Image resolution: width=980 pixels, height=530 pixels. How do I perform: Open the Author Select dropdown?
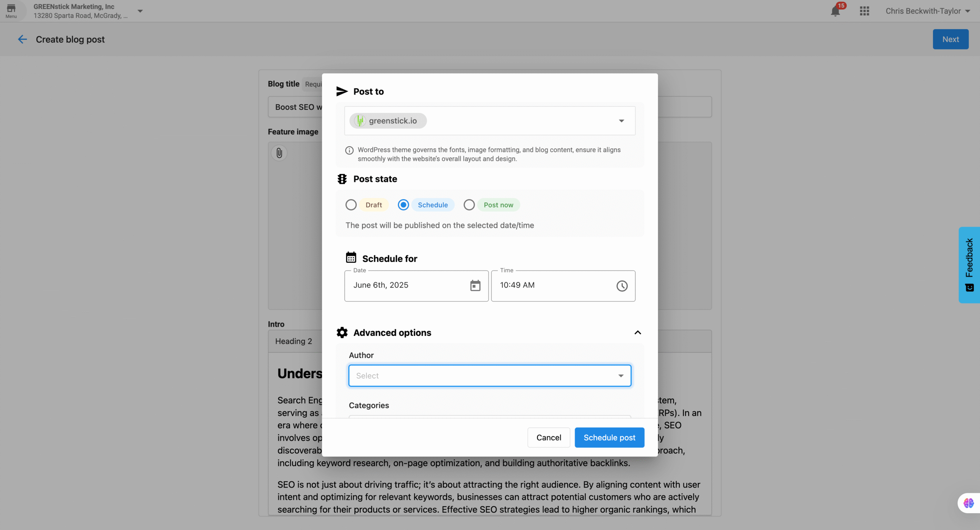[x=489, y=376]
